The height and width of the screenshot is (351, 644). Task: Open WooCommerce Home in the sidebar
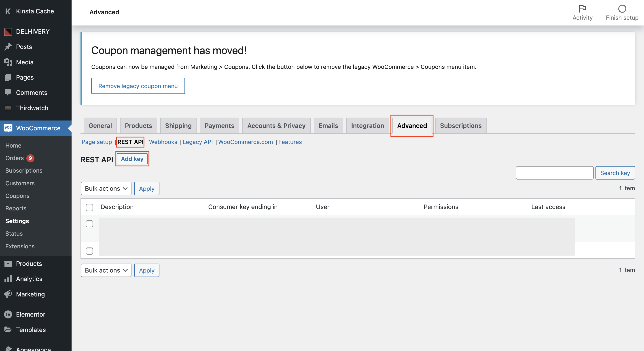[x=13, y=145]
